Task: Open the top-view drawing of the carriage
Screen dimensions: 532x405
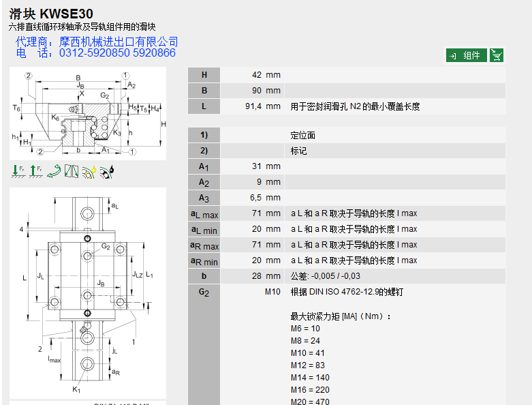Action: coord(87,293)
